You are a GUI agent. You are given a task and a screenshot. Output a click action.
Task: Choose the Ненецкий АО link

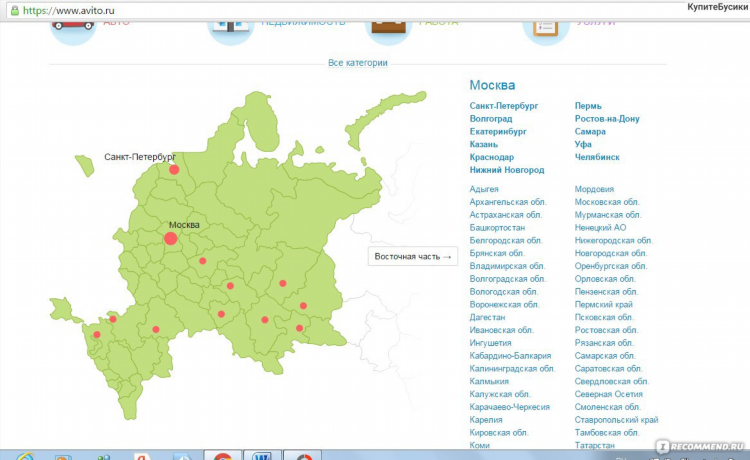pos(600,228)
